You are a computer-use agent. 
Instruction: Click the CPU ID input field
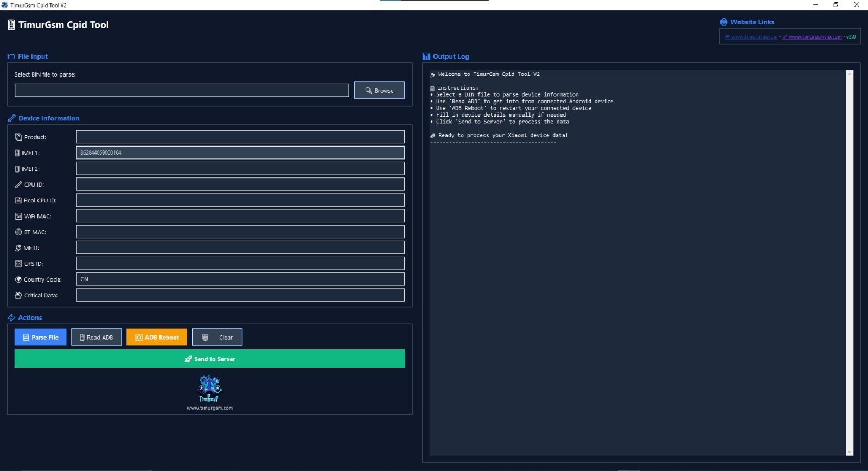pos(240,184)
